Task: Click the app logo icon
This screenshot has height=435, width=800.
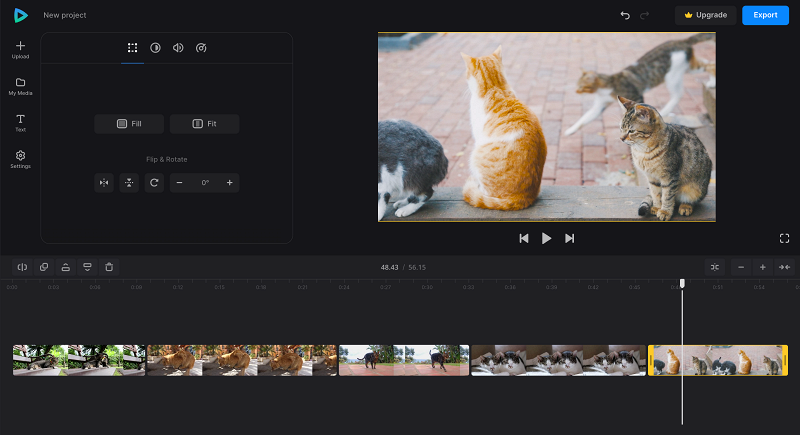Action: click(20, 15)
